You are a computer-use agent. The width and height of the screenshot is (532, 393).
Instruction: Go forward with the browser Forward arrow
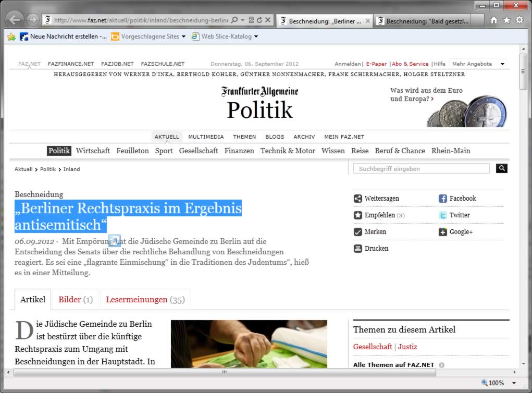point(33,20)
